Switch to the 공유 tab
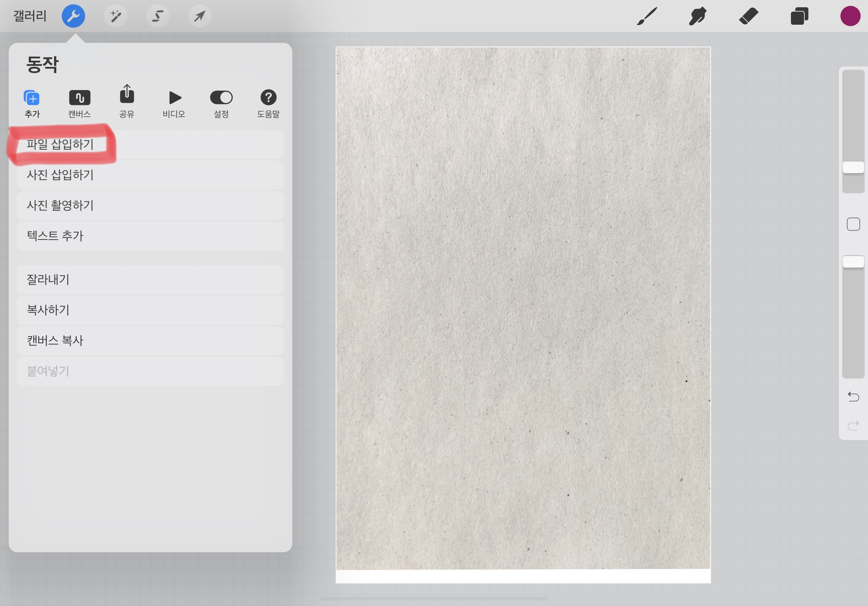The width and height of the screenshot is (868, 606). 126,102
